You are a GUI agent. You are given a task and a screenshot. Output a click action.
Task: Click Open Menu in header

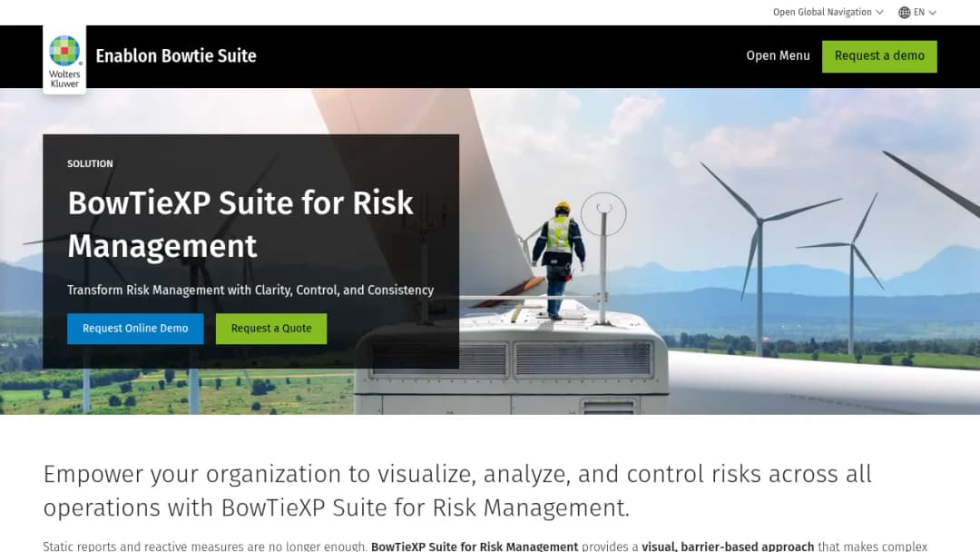778,55
